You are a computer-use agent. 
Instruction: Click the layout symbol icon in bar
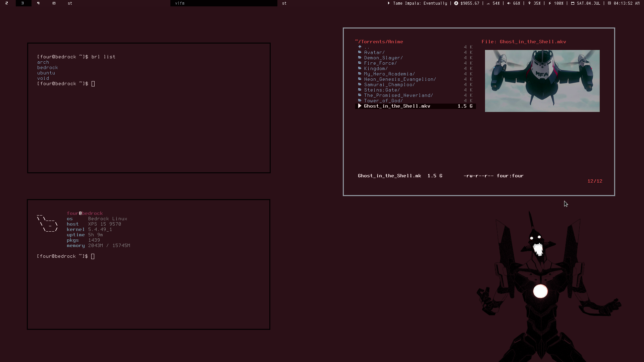point(54,3)
